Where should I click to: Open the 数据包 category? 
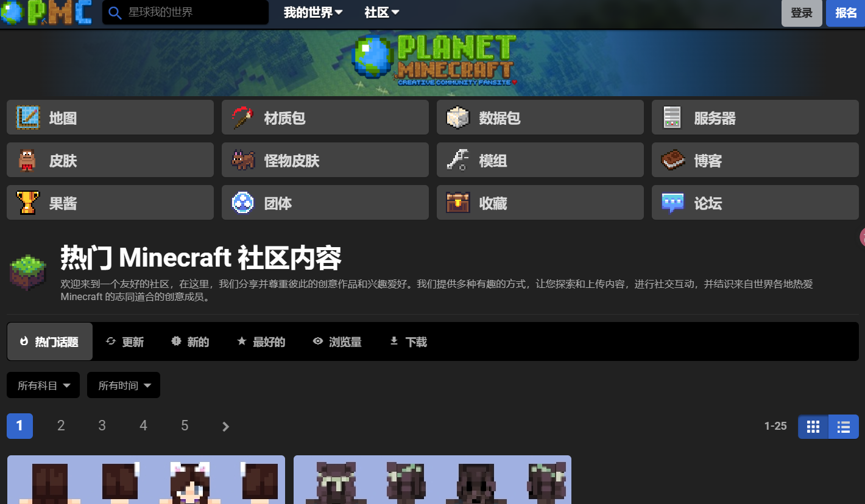point(540,117)
